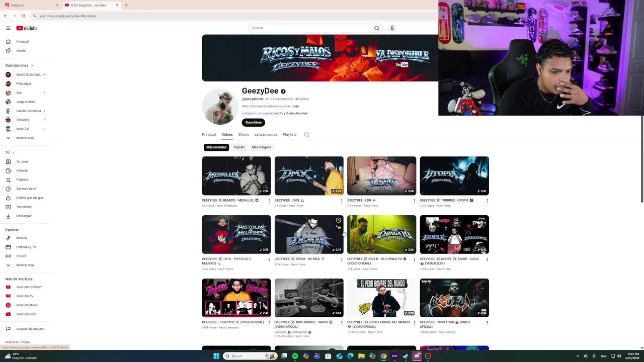
Task: Switch to the Instagram browser tab
Action: 30,5
